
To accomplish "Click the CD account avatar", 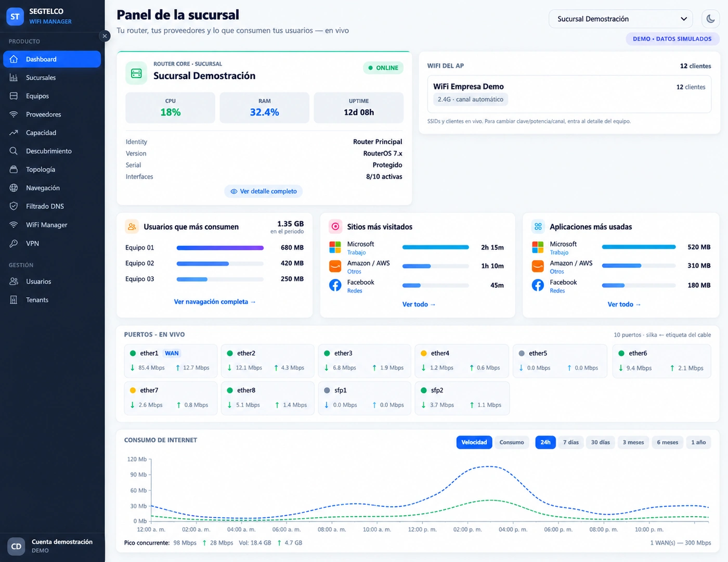I will pyautogui.click(x=16, y=546).
